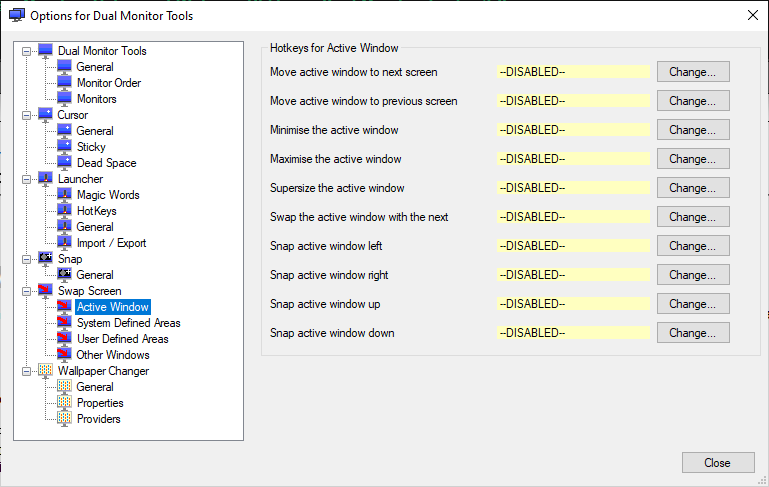Click the icon beside HotKeys
769x487 pixels.
coord(64,211)
